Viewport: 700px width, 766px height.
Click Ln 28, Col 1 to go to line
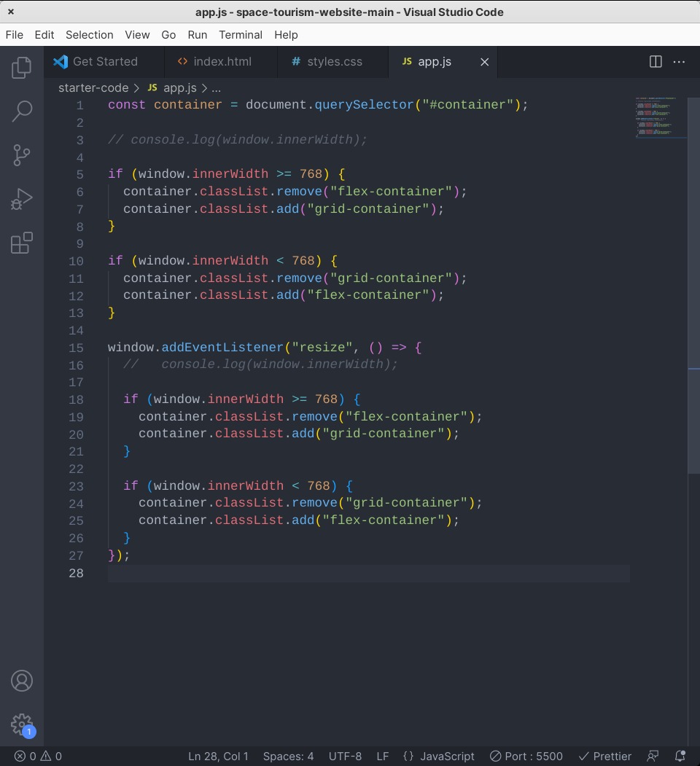(218, 756)
